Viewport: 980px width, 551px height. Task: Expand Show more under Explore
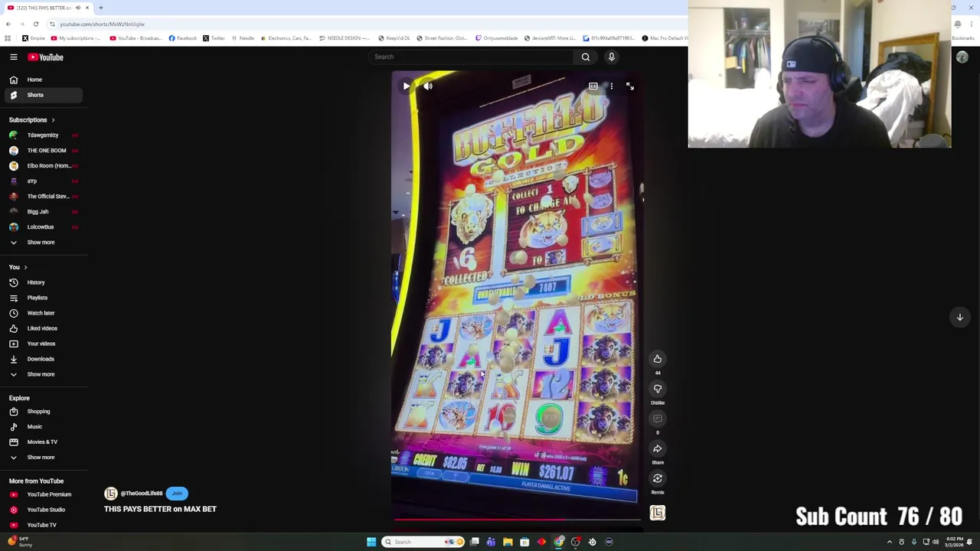click(x=42, y=458)
